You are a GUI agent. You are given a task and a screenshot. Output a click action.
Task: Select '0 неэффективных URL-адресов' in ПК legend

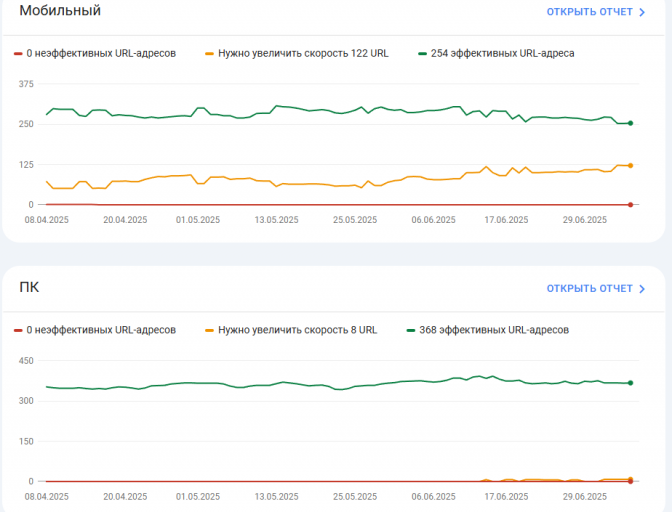pos(101,330)
